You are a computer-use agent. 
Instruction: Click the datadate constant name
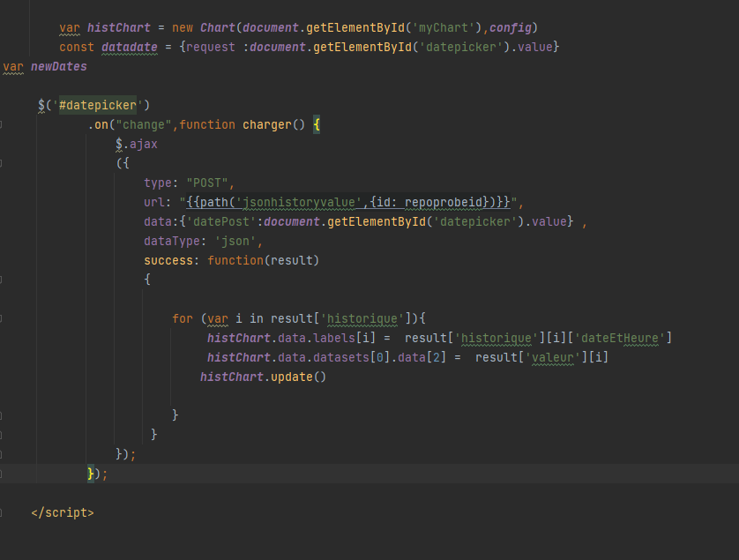(x=129, y=47)
